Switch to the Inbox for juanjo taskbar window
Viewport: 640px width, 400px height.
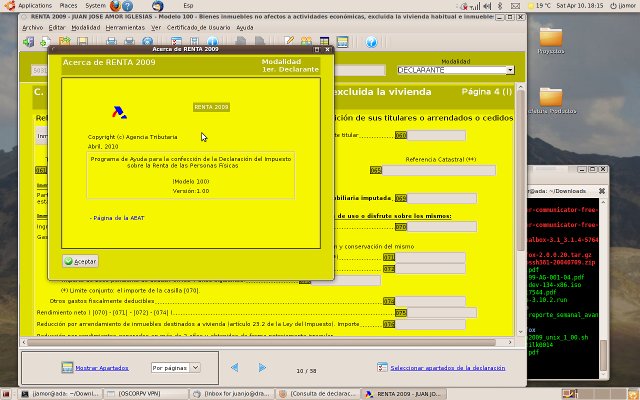[233, 394]
